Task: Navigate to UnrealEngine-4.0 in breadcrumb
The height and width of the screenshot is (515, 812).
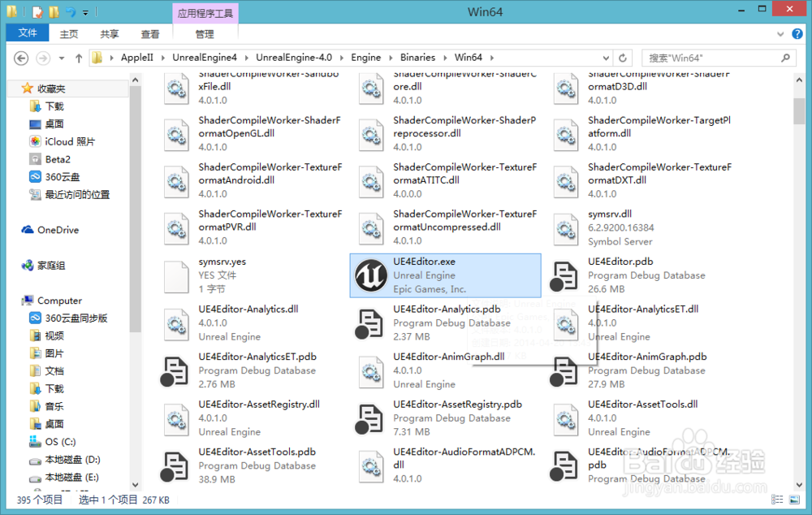Action: pyautogui.click(x=294, y=58)
